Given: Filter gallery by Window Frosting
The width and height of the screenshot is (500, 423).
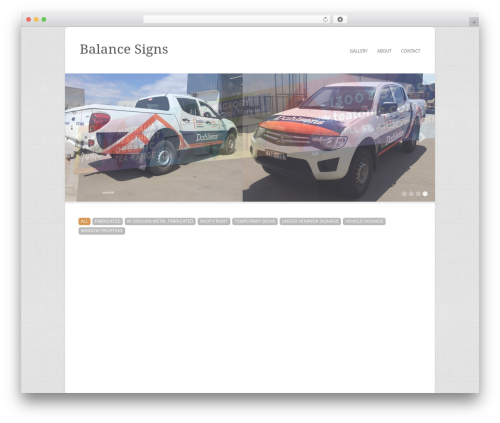Looking at the screenshot, I should tap(102, 231).
